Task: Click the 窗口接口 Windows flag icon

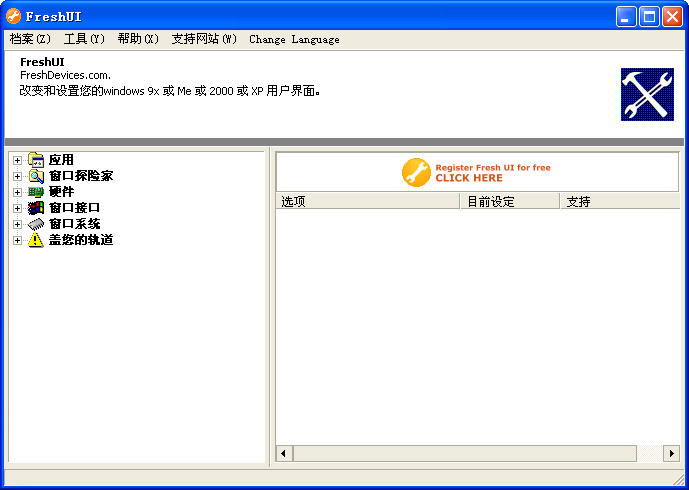Action: click(36, 208)
